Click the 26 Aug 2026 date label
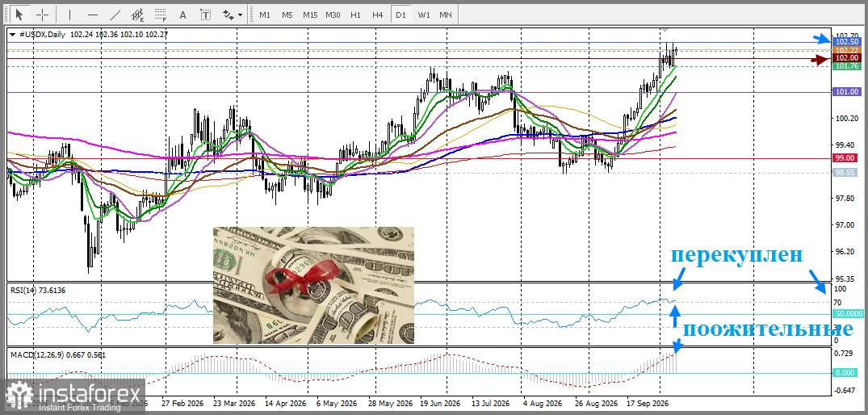868x415 pixels. [596, 404]
